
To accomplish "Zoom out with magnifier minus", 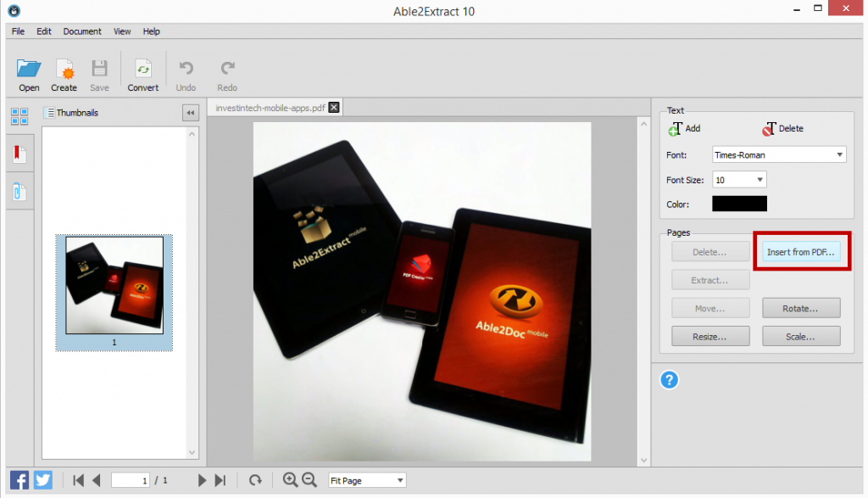I will click(309, 479).
